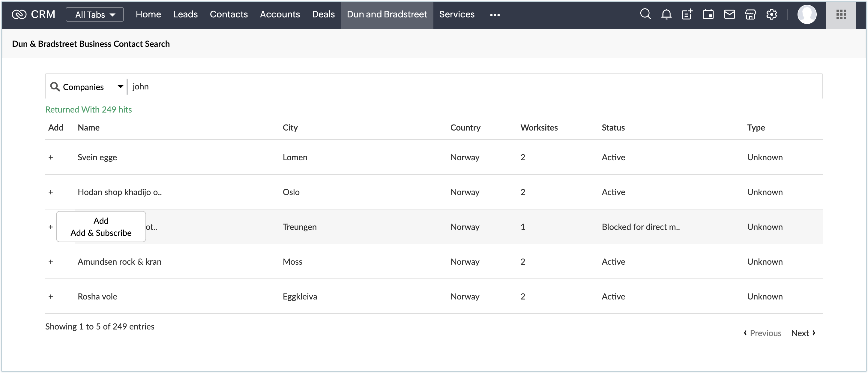Click the notifications bell icon
Screen dimensions: 868x373
tap(666, 14)
